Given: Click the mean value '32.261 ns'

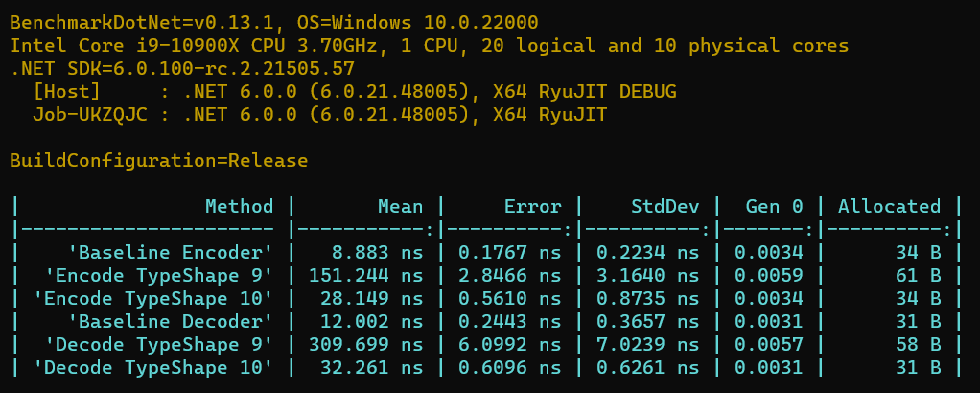Looking at the screenshot, I should point(372,367).
